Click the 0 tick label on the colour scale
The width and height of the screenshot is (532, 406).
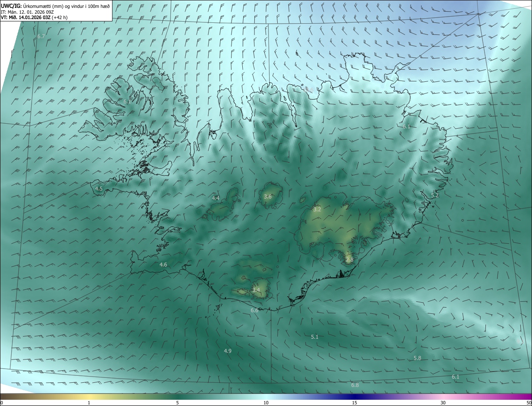[x=2, y=403]
